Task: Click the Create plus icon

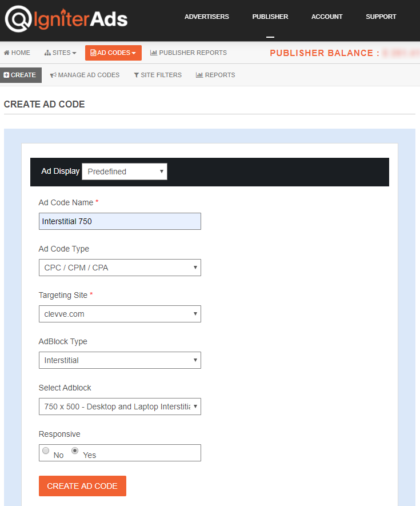Action: click(x=6, y=75)
